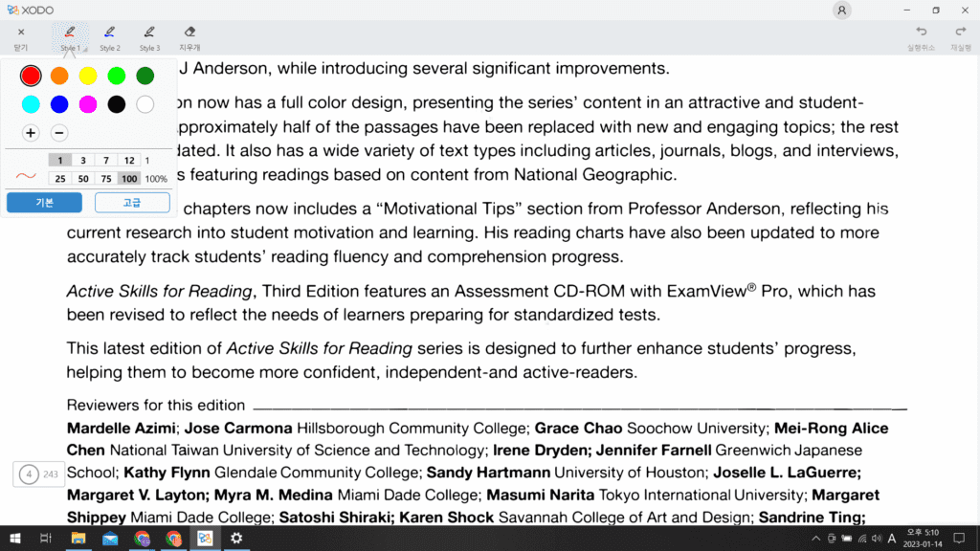Choose the magenta color swatch
This screenshot has height=551, width=980.
(x=88, y=104)
